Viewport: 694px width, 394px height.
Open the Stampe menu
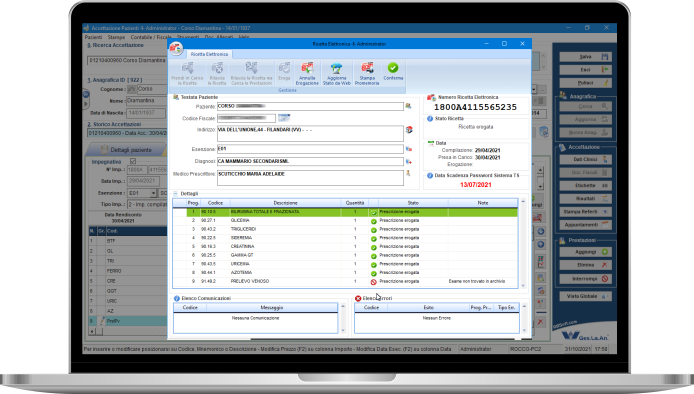[116, 37]
